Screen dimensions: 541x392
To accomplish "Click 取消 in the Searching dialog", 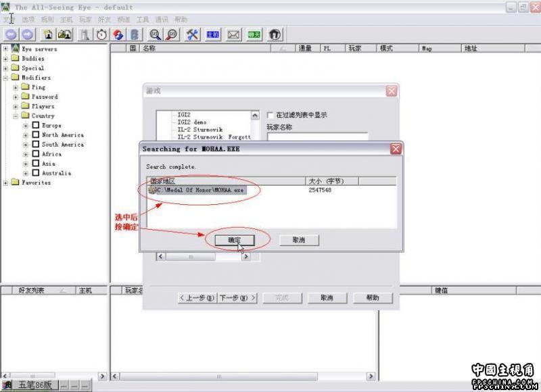I will click(299, 240).
